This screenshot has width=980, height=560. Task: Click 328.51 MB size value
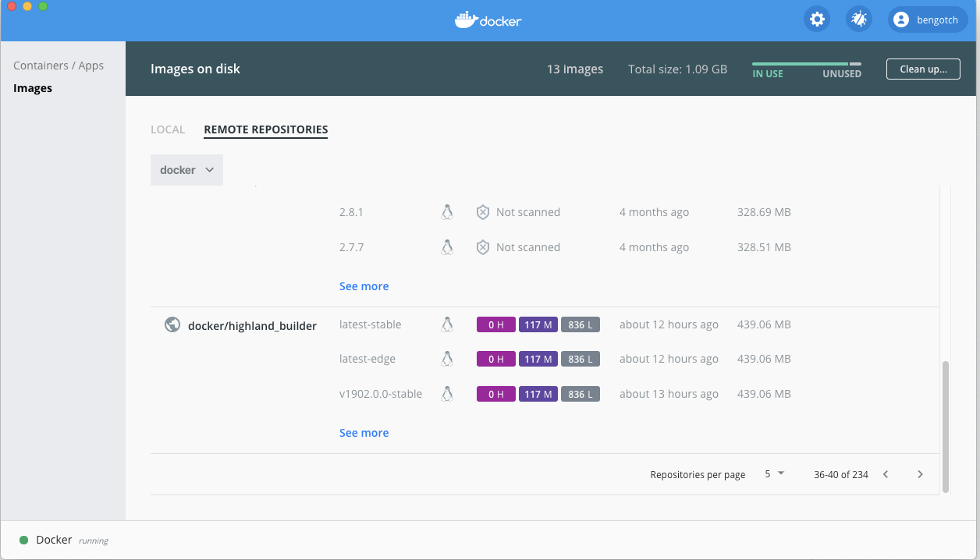(x=764, y=247)
